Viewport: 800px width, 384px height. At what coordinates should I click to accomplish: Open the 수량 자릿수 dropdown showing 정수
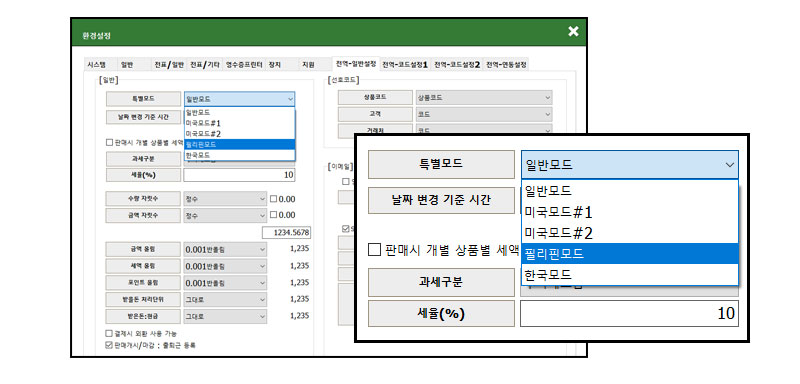click(x=224, y=199)
